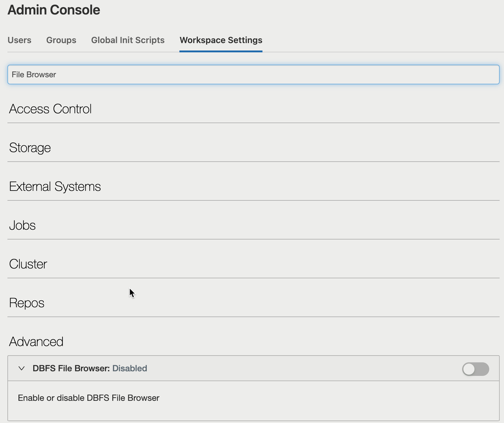
Task: Click the Disabled status text
Action: (x=130, y=368)
